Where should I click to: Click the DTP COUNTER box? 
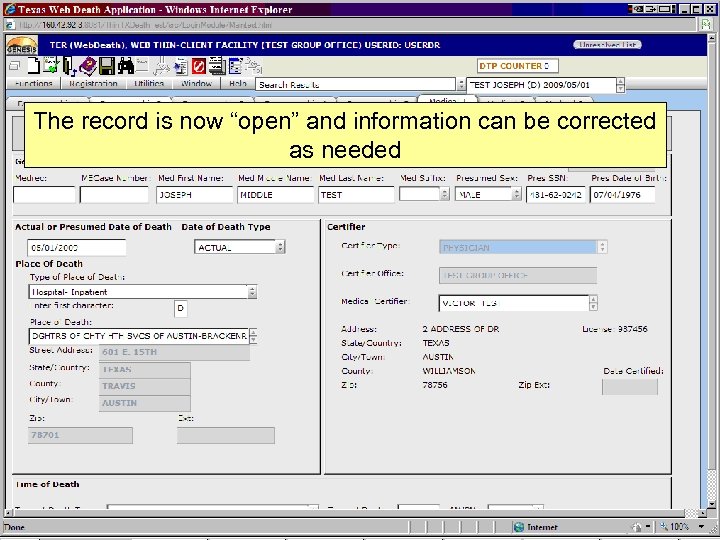click(518, 66)
